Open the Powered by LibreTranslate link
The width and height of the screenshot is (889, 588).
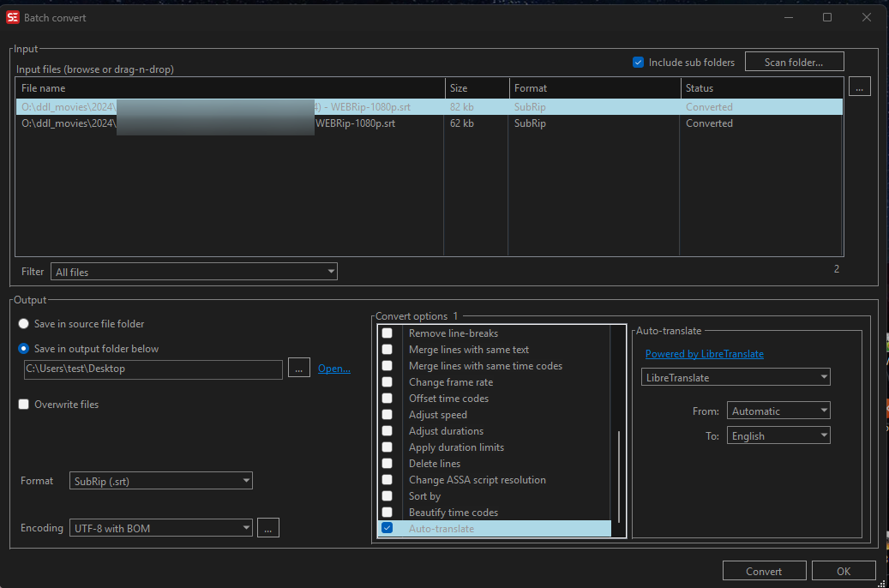tap(704, 354)
